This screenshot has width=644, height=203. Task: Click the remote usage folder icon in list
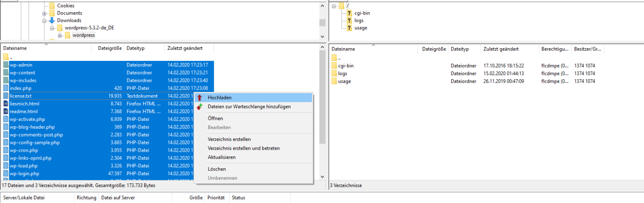pyautogui.click(x=334, y=81)
